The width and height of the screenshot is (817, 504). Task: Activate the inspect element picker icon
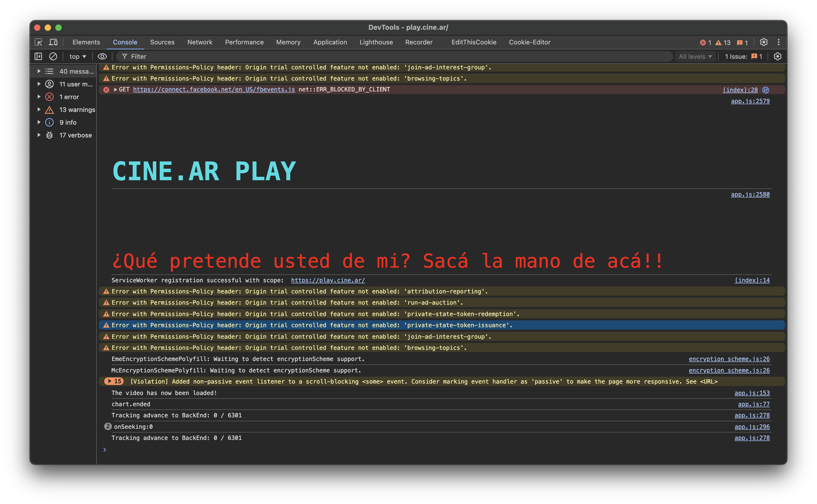pyautogui.click(x=39, y=42)
